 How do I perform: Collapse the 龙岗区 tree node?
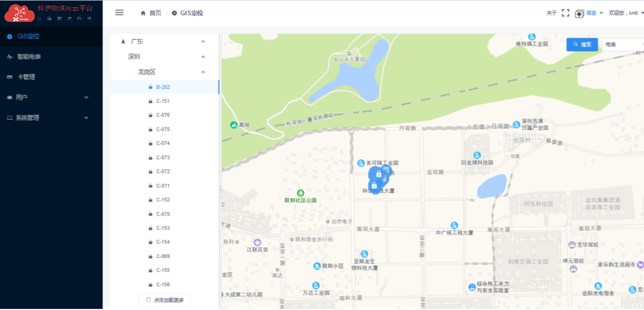(203, 72)
